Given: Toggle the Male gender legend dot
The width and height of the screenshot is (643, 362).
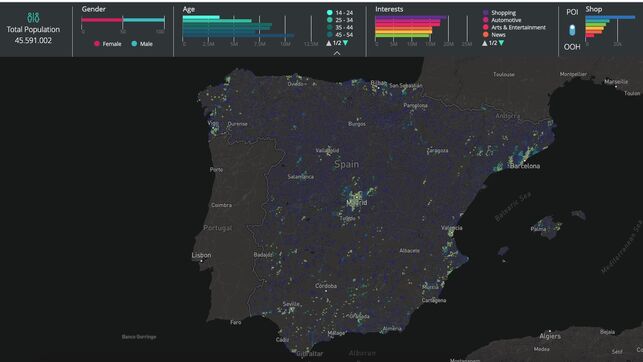Looking at the screenshot, I should tap(134, 43).
